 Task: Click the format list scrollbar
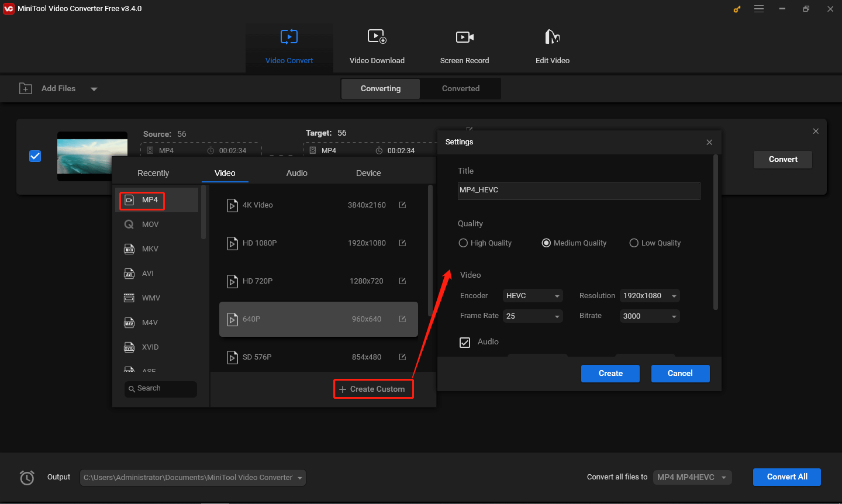pyautogui.click(x=203, y=212)
